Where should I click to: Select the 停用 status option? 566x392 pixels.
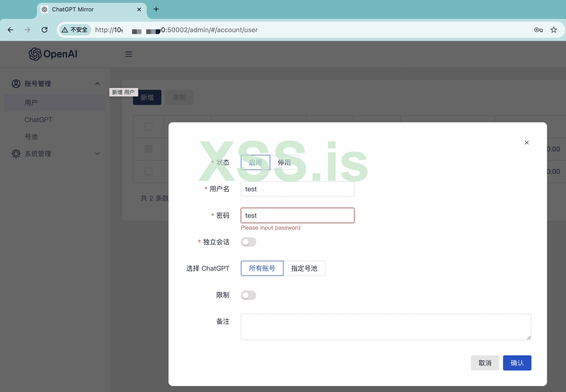pyautogui.click(x=284, y=162)
